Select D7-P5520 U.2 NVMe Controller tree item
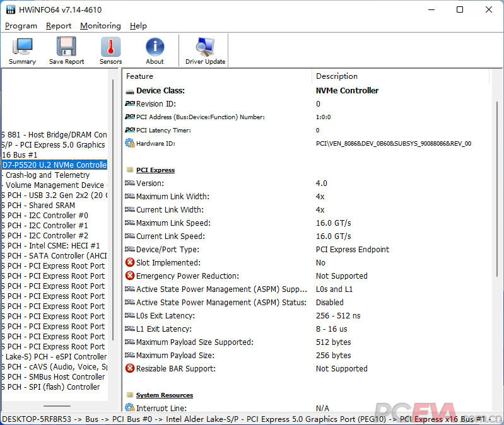This screenshot has height=425, width=504. (x=54, y=165)
